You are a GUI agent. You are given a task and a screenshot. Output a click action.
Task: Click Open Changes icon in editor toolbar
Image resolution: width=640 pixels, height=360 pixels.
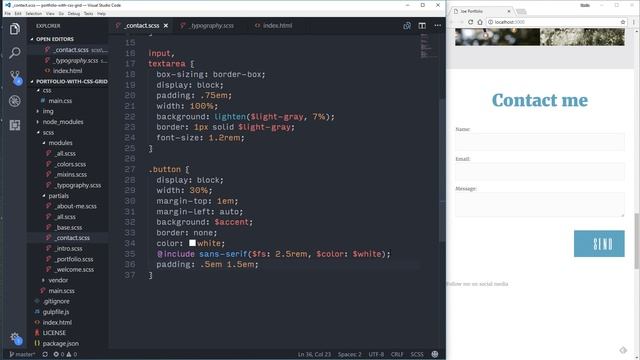pyautogui.click(x=407, y=26)
